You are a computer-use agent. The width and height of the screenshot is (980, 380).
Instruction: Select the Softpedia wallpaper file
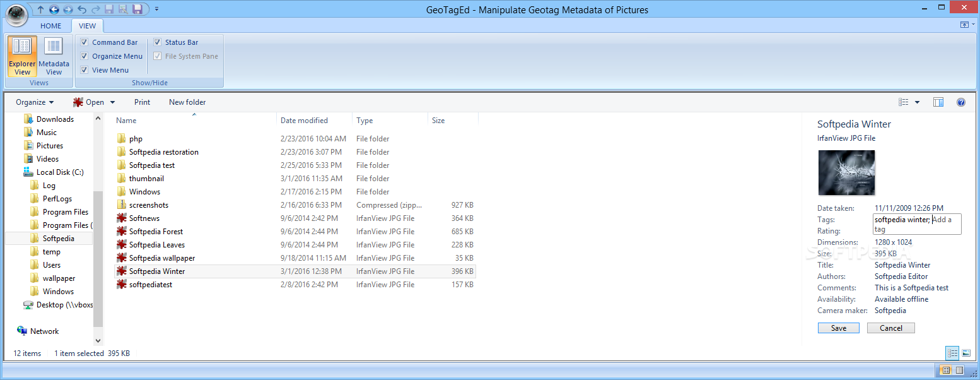[295, 258]
